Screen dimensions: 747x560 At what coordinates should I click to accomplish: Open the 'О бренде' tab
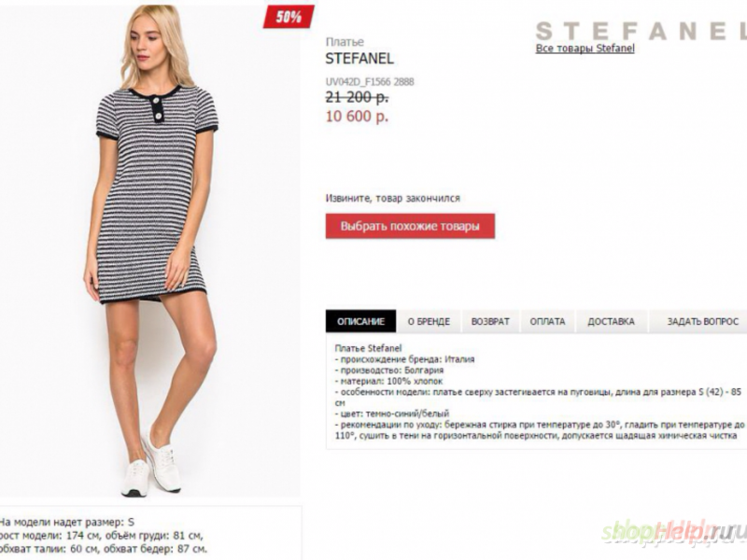point(429,321)
